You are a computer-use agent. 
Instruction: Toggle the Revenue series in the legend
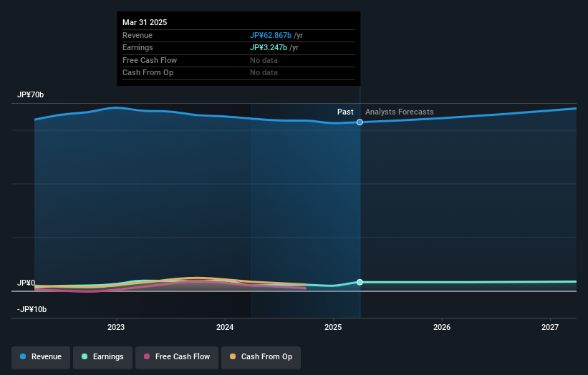[41, 357]
